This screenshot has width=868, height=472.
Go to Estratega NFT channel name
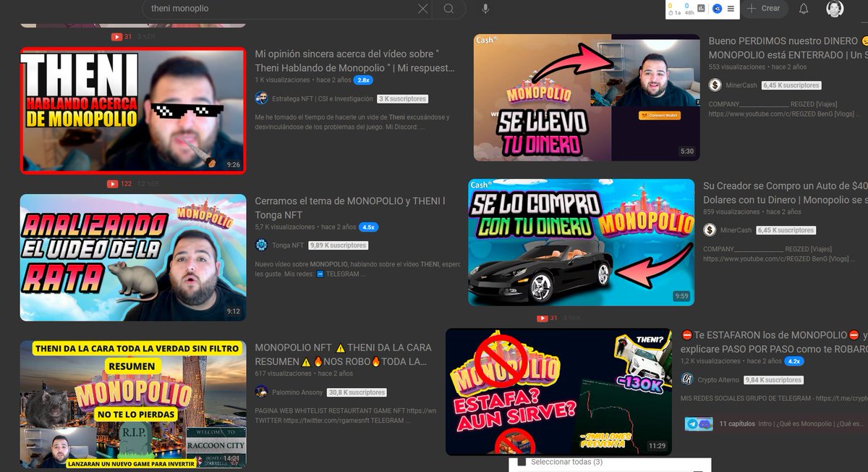coord(323,98)
